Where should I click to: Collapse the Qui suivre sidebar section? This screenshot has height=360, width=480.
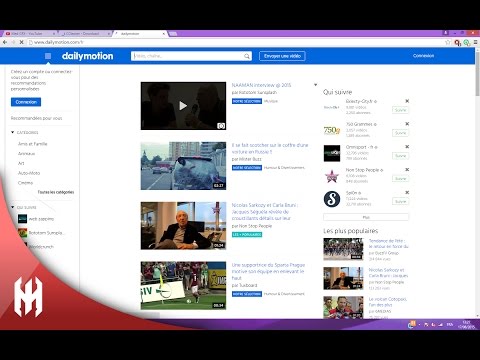click(13, 207)
